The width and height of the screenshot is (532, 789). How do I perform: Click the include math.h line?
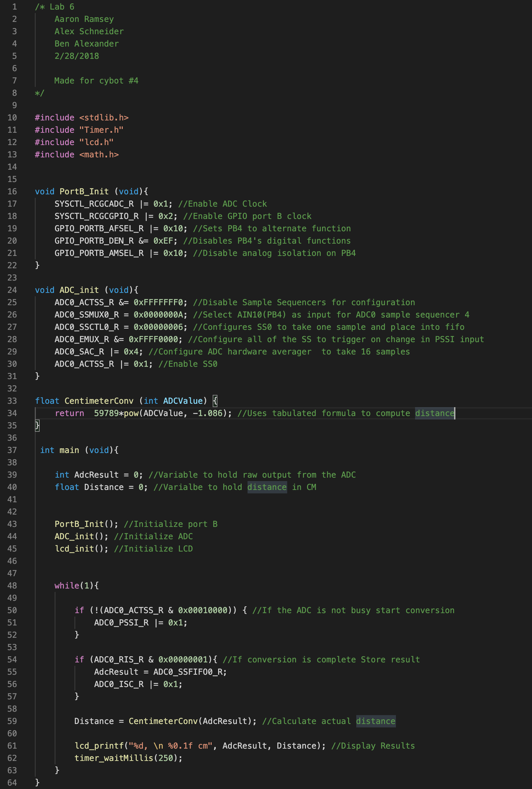77,155
